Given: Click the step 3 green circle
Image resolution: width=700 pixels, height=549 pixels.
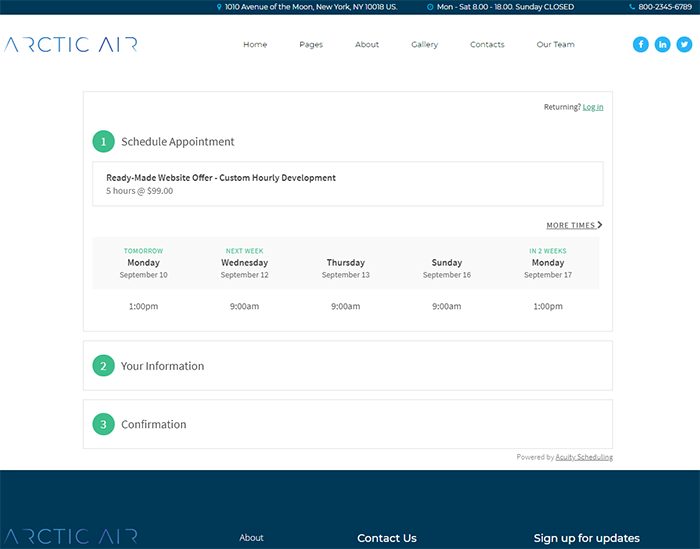Looking at the screenshot, I should point(104,424).
